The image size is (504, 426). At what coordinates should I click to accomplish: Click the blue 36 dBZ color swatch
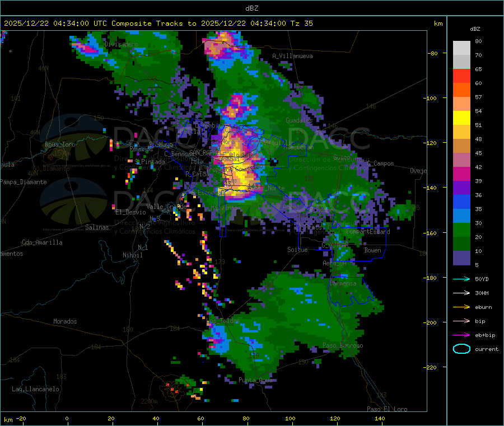click(x=461, y=202)
